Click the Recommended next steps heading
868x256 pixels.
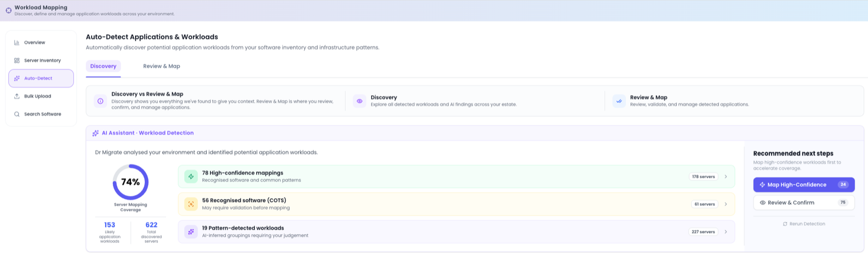coord(793,153)
